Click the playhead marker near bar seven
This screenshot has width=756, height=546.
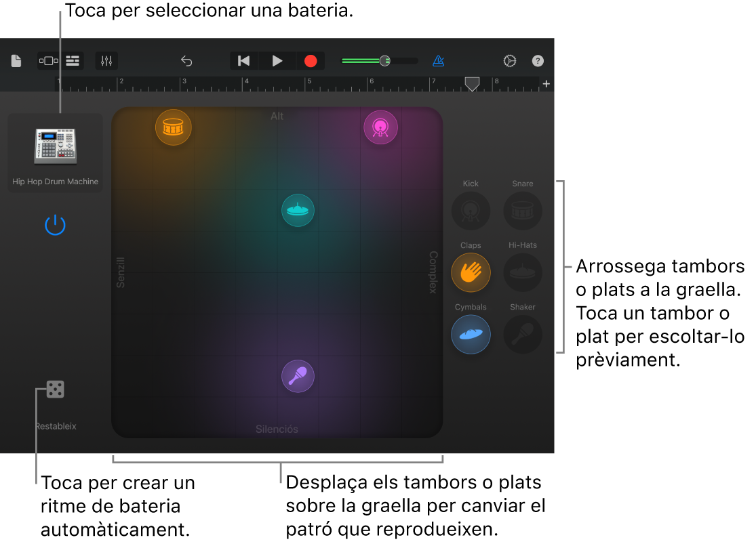472,84
